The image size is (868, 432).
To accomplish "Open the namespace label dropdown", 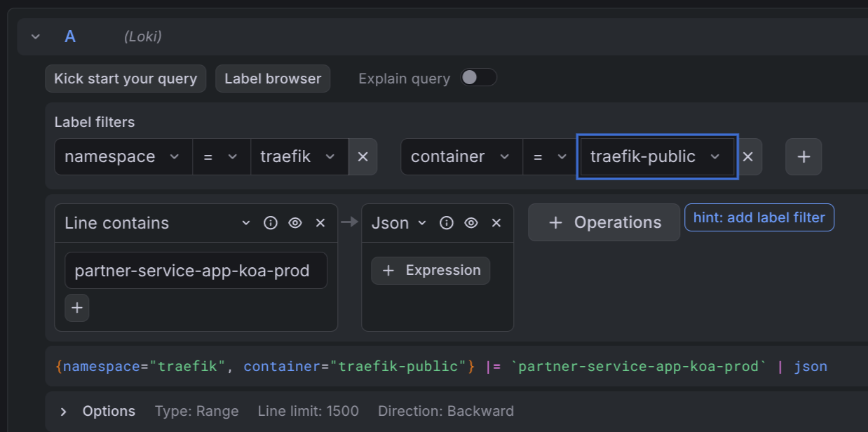I will 123,156.
